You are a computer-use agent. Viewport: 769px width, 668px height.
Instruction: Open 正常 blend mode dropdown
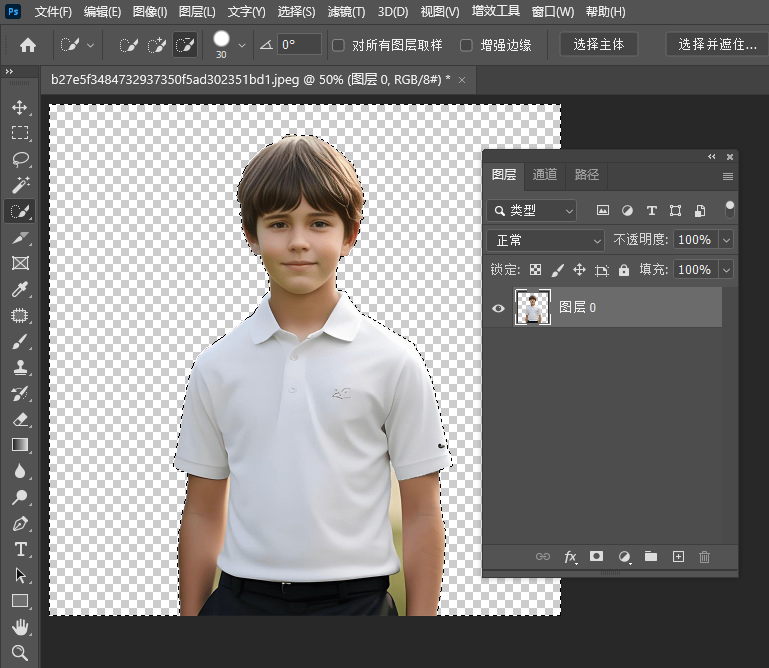tap(545, 240)
